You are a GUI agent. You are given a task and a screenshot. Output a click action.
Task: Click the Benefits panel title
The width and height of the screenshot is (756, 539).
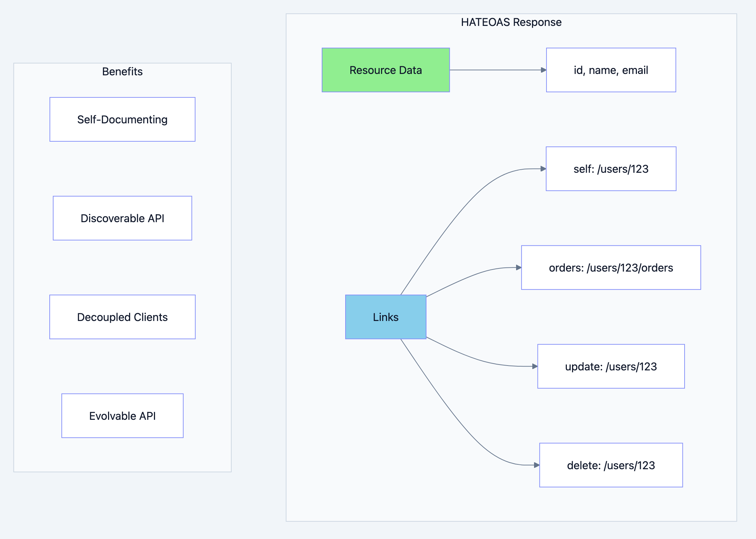(122, 72)
